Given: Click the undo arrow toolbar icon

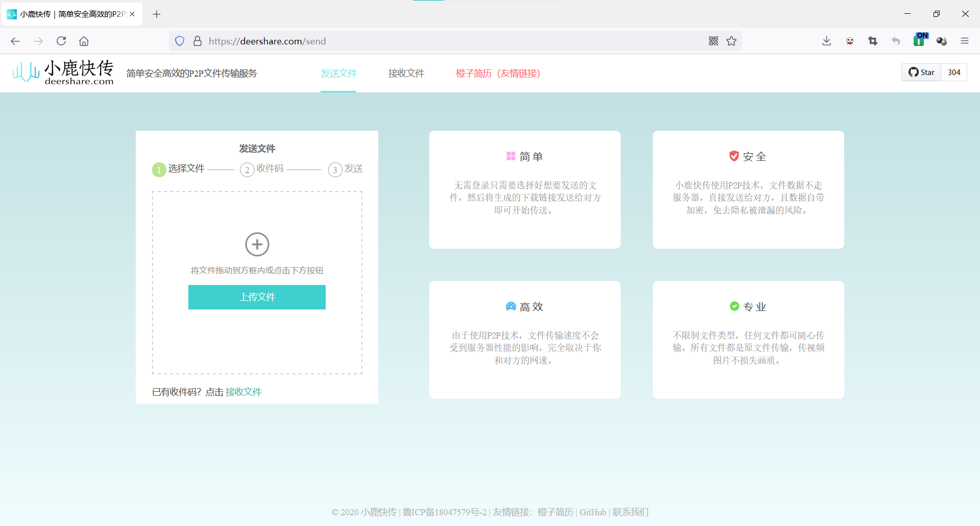Looking at the screenshot, I should click(896, 41).
